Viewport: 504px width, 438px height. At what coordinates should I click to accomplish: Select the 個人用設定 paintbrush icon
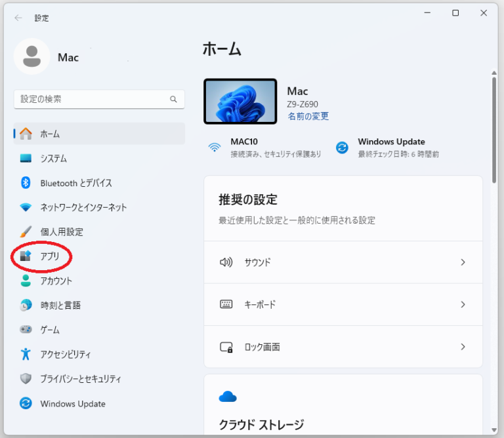(26, 232)
